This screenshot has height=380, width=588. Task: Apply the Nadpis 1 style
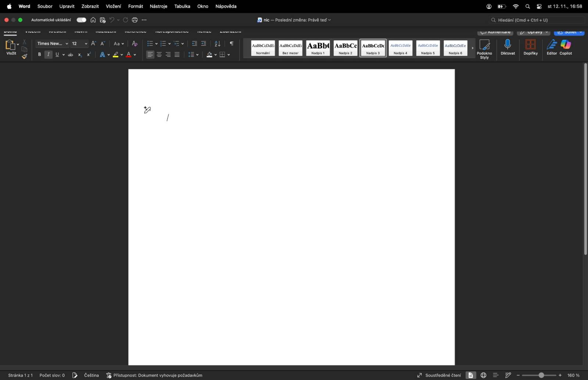pos(318,48)
